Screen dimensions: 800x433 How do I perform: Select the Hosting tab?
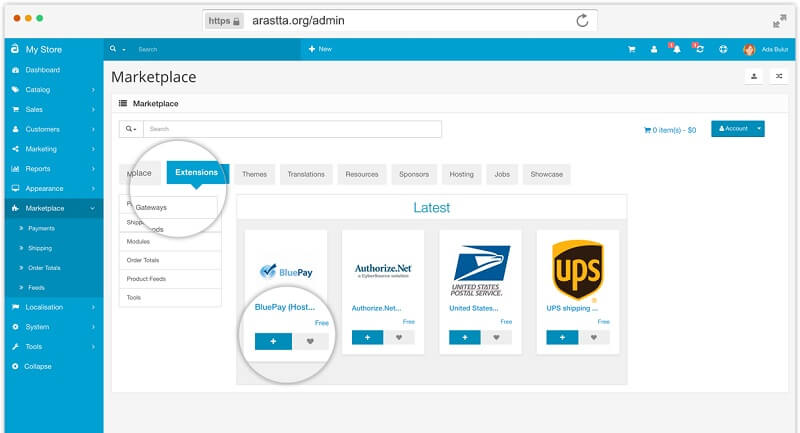(x=462, y=174)
